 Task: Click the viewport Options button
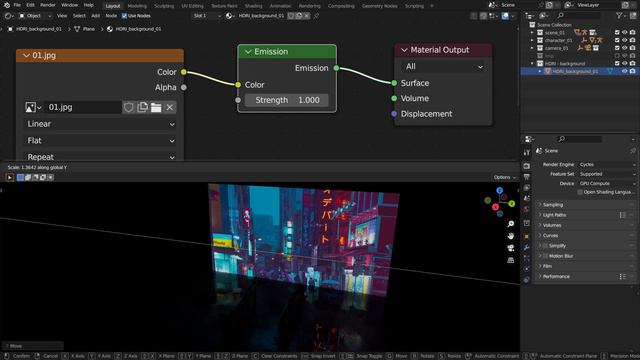click(x=504, y=178)
